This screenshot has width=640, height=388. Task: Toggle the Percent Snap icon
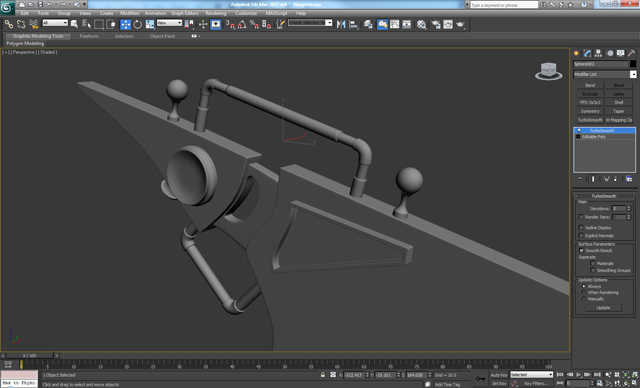(254, 24)
